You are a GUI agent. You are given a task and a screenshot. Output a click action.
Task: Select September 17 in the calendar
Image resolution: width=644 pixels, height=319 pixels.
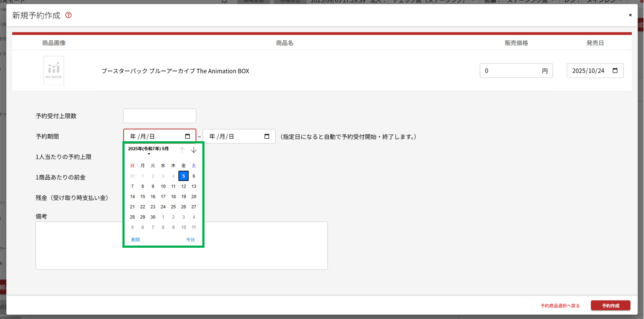163,197
